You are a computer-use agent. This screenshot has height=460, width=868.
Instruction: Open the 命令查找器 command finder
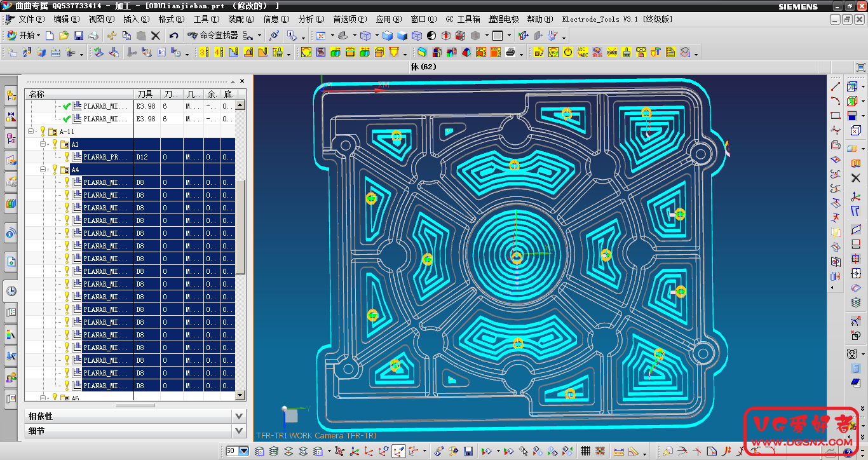(213, 36)
